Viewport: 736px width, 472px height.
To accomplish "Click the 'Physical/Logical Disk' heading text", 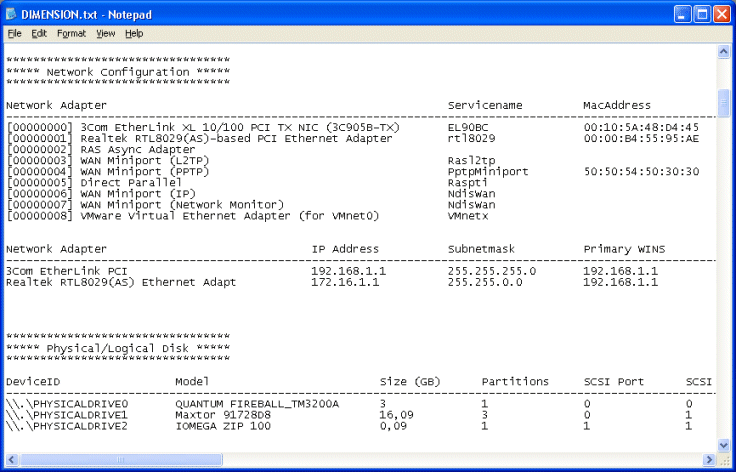I will pyautogui.click(x=118, y=348).
